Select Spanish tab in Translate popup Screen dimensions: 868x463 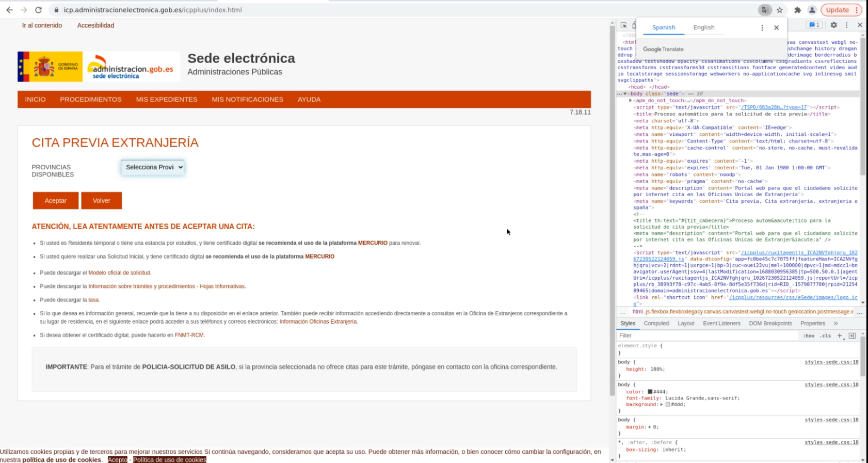click(x=664, y=27)
